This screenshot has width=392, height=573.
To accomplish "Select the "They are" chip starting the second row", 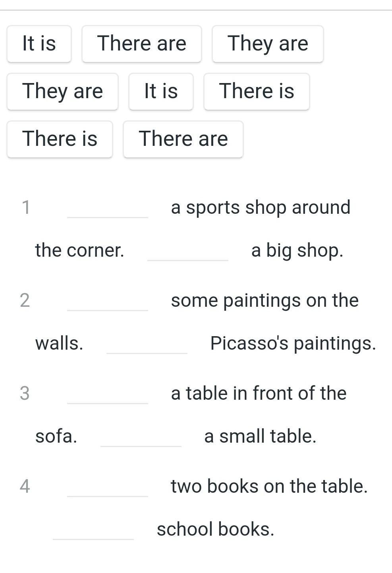I will coord(62,91).
